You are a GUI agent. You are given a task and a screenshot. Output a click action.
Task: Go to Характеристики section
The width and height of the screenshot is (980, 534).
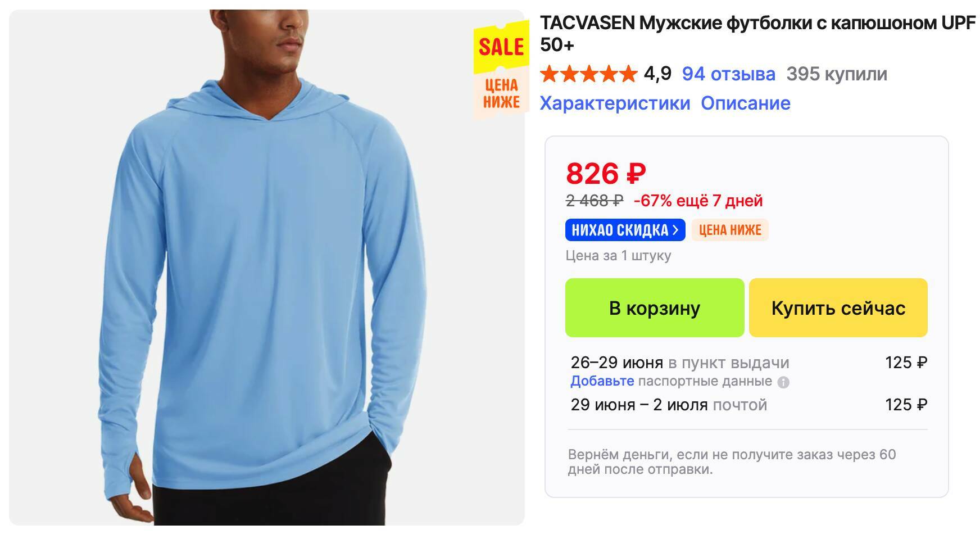pos(615,103)
